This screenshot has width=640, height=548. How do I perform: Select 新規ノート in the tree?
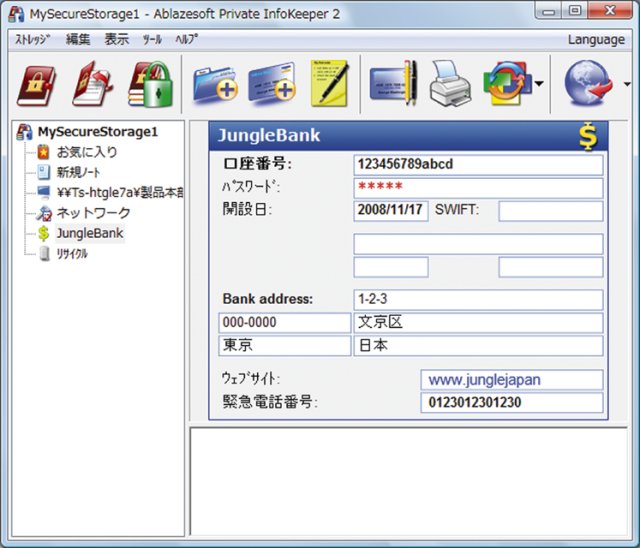(78, 172)
